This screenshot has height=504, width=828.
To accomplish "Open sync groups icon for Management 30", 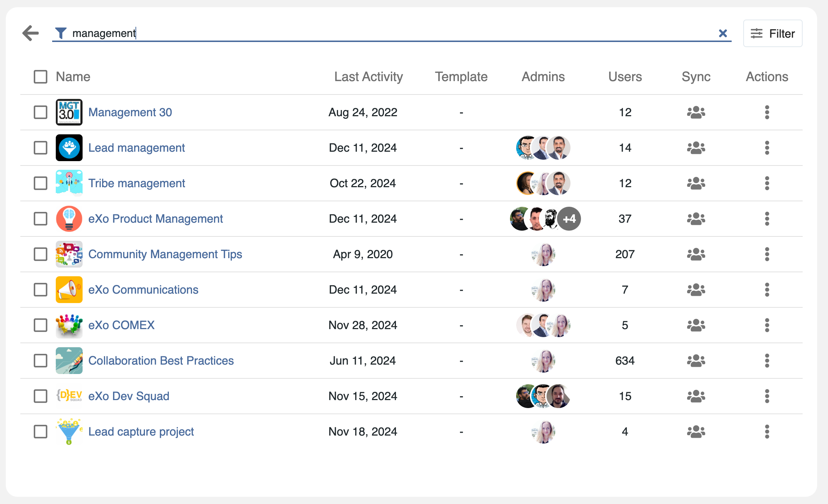I will pyautogui.click(x=696, y=112).
